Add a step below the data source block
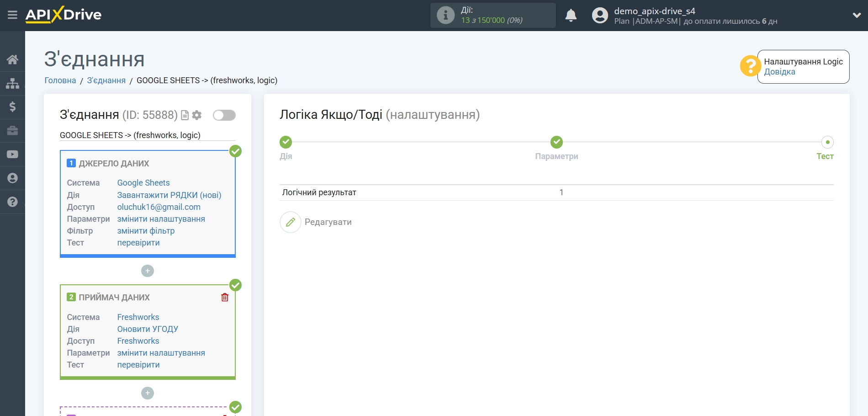868x416 pixels. pyautogui.click(x=148, y=271)
